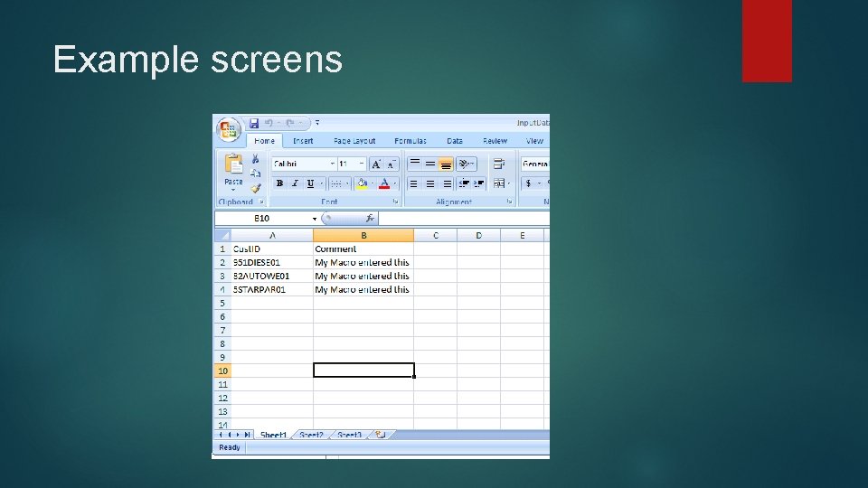Toggle Underline formatting
The height and width of the screenshot is (488, 868).
point(310,183)
